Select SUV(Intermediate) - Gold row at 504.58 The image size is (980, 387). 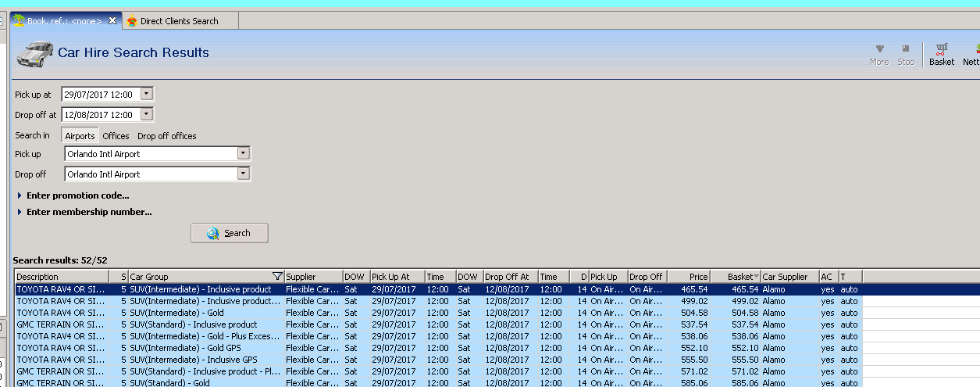[x=437, y=313]
